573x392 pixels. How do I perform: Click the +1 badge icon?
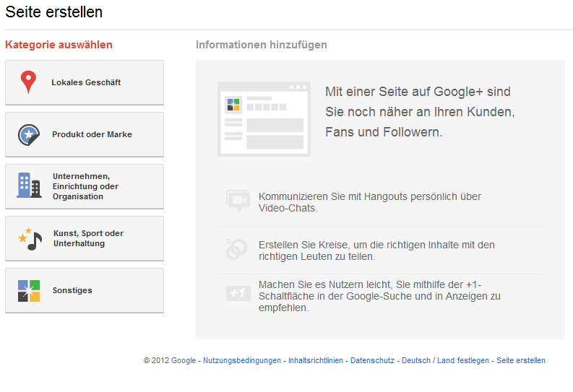click(x=238, y=293)
